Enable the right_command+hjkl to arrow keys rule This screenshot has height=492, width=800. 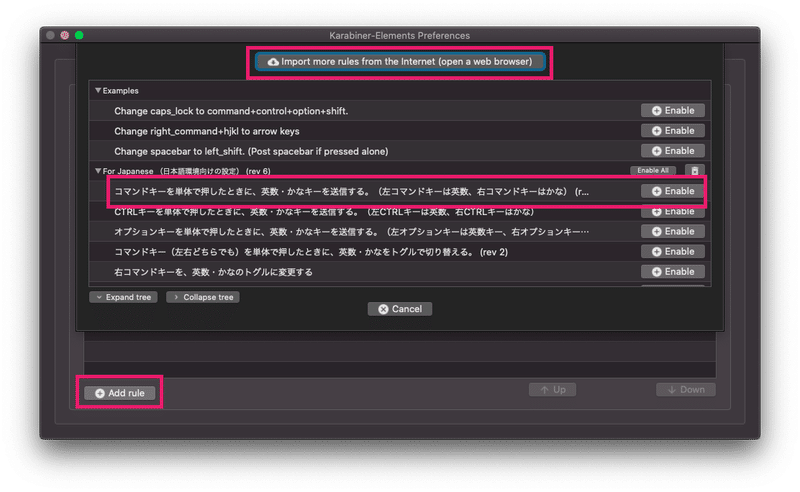pyautogui.click(x=673, y=131)
